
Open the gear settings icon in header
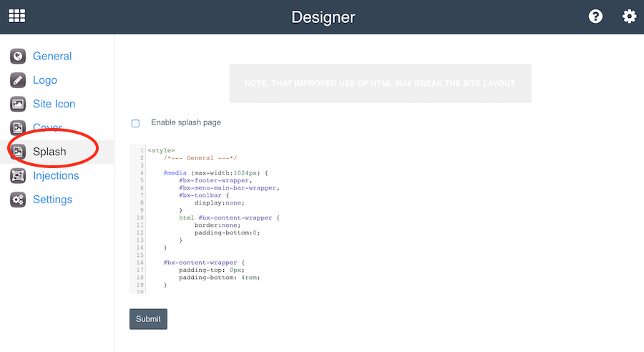[x=629, y=16]
